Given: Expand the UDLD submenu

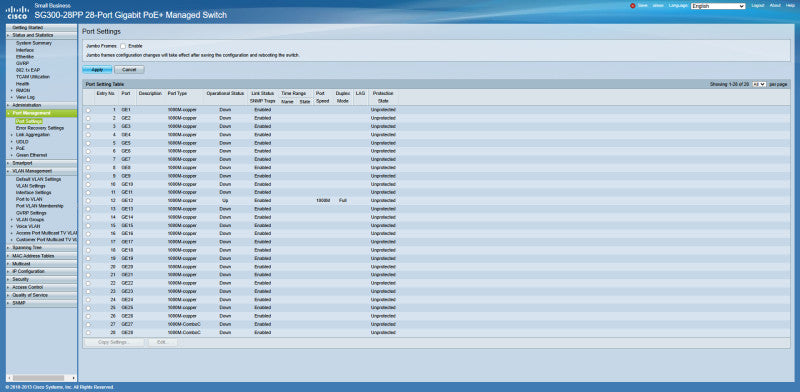Looking at the screenshot, I should click(x=22, y=141).
